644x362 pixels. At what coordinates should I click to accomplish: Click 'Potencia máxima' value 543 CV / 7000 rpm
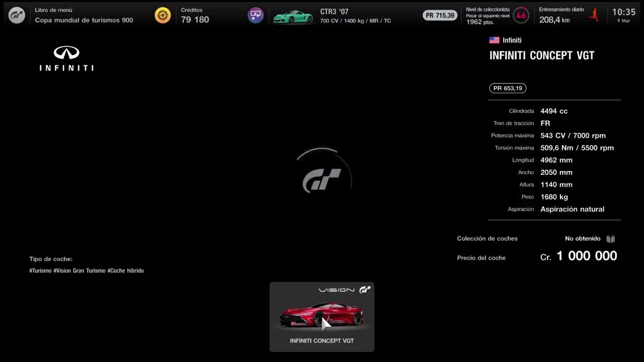(573, 136)
